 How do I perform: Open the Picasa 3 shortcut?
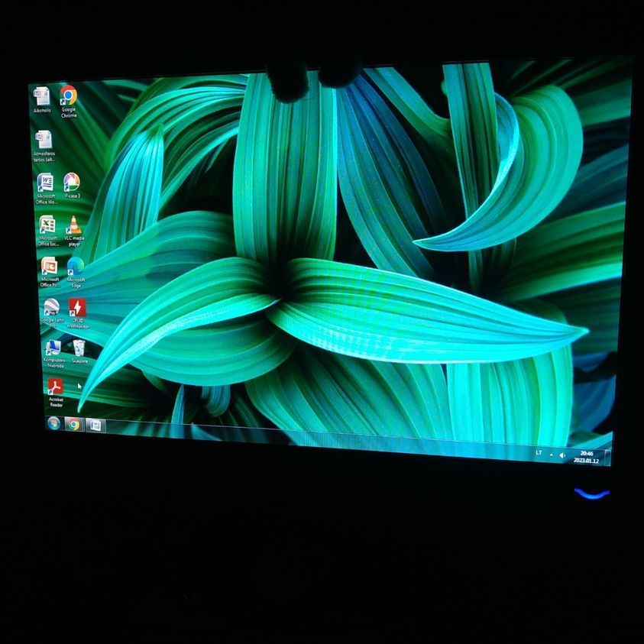(x=72, y=183)
